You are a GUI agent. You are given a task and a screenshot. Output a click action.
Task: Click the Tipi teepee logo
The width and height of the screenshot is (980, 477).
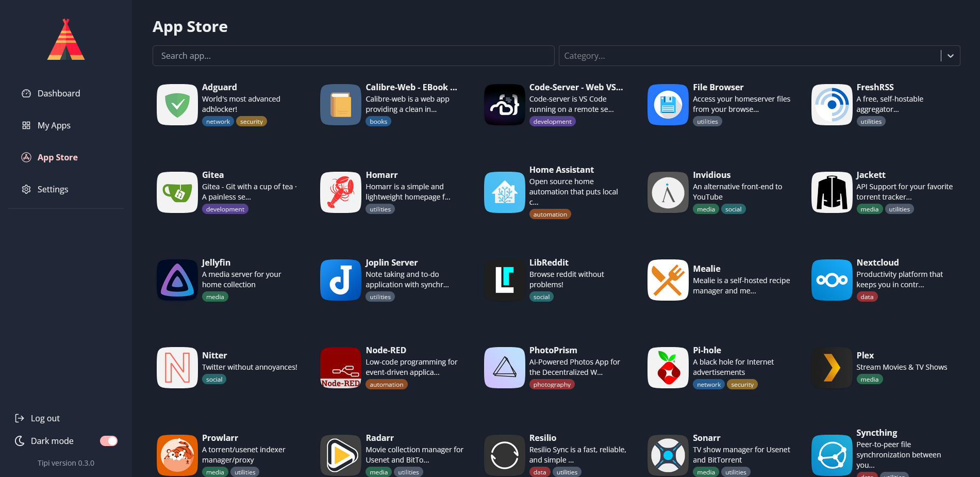(x=66, y=40)
